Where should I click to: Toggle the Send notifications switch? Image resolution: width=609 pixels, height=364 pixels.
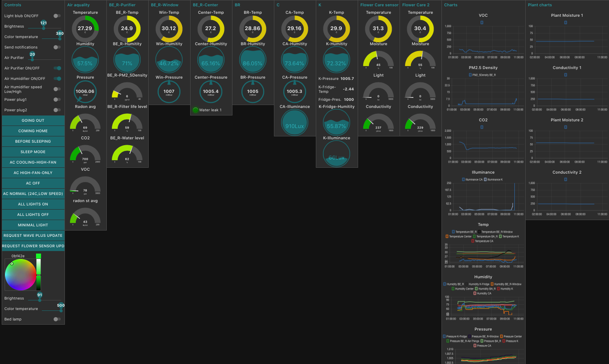[57, 47]
